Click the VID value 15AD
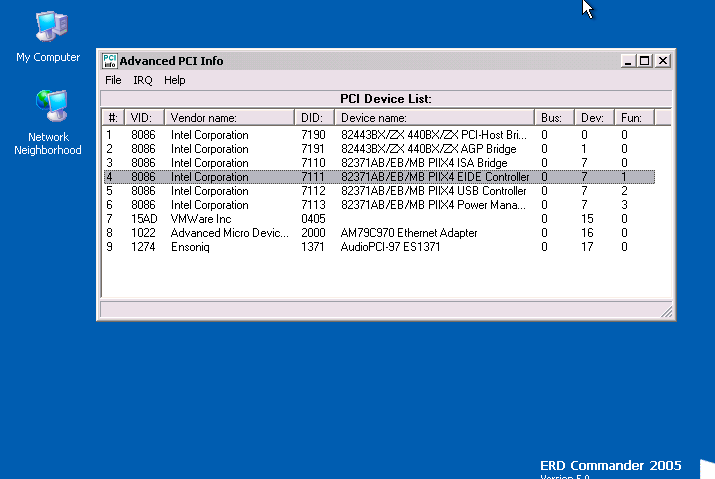 (144, 219)
